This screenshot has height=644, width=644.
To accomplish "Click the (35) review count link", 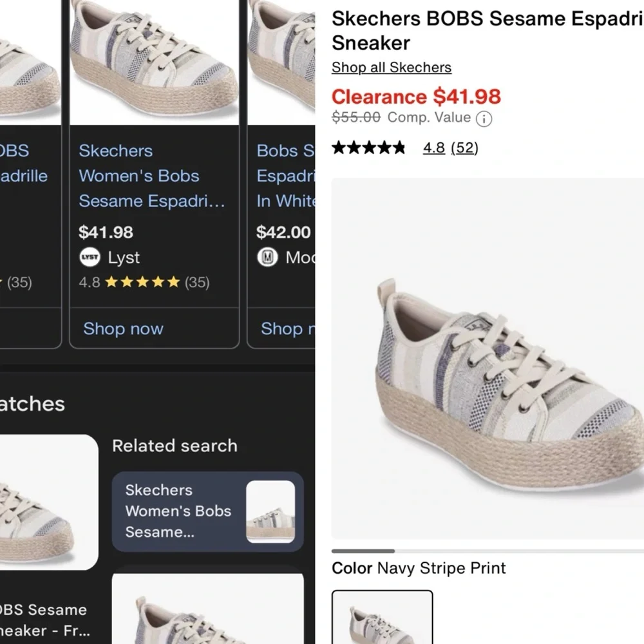I will [x=197, y=281].
